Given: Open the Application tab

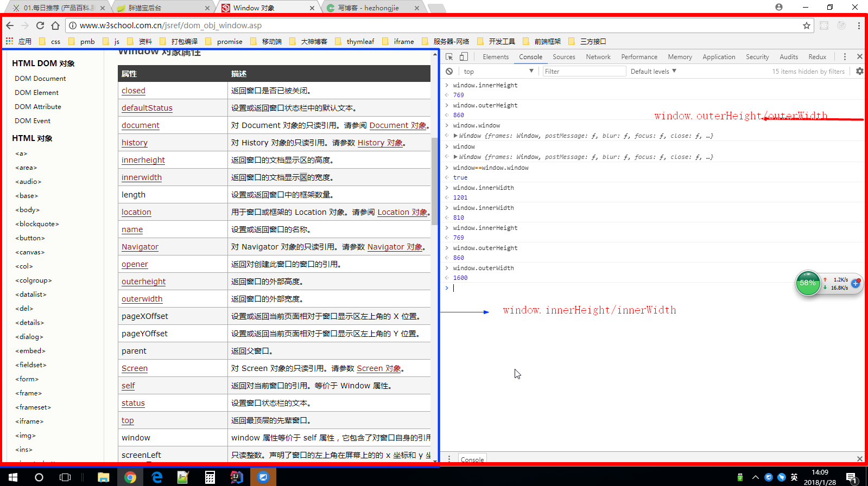Looking at the screenshot, I should pos(719,56).
